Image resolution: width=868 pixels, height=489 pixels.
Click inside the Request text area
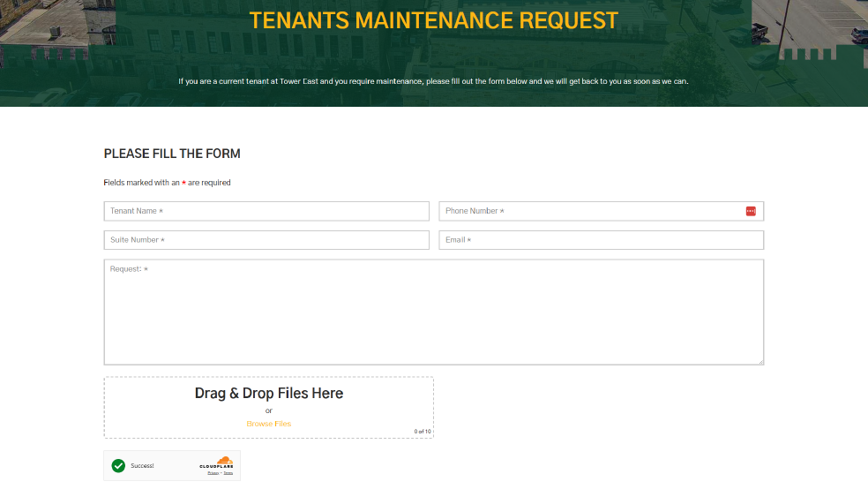[x=433, y=312]
